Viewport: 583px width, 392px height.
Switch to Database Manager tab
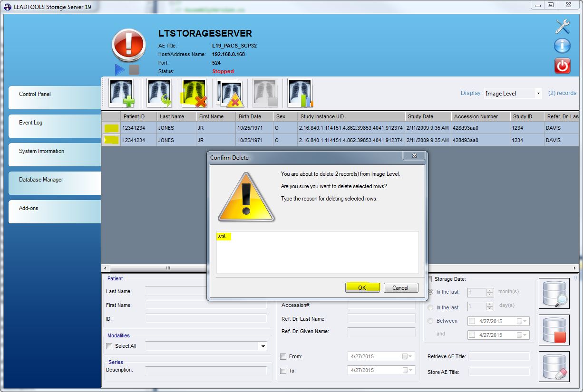click(55, 183)
